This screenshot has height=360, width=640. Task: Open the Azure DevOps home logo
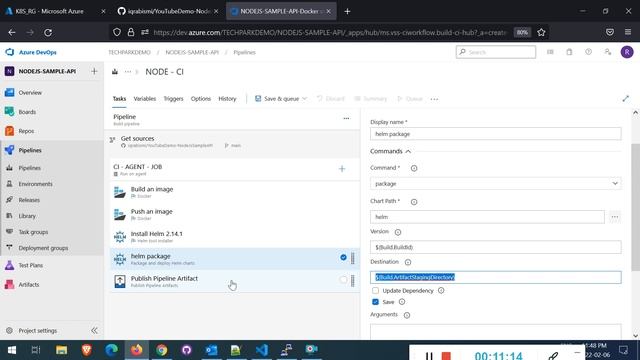pyautogui.click(x=31, y=52)
